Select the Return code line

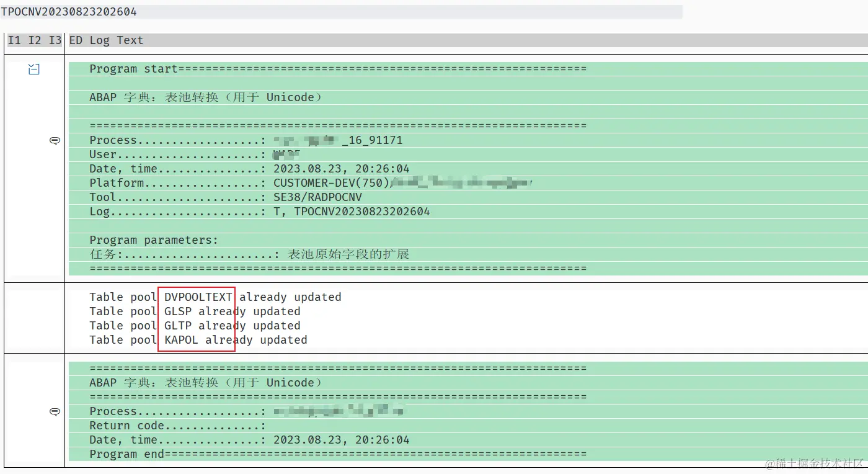[x=177, y=426]
